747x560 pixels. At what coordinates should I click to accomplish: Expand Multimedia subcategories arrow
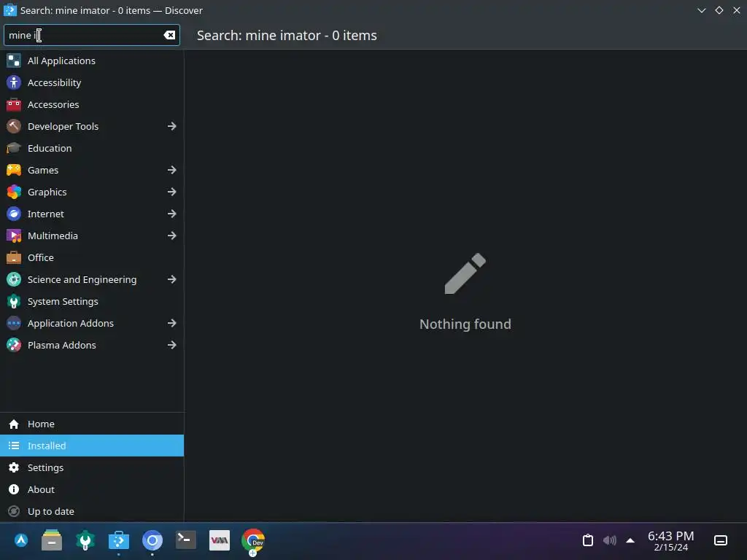pos(172,236)
